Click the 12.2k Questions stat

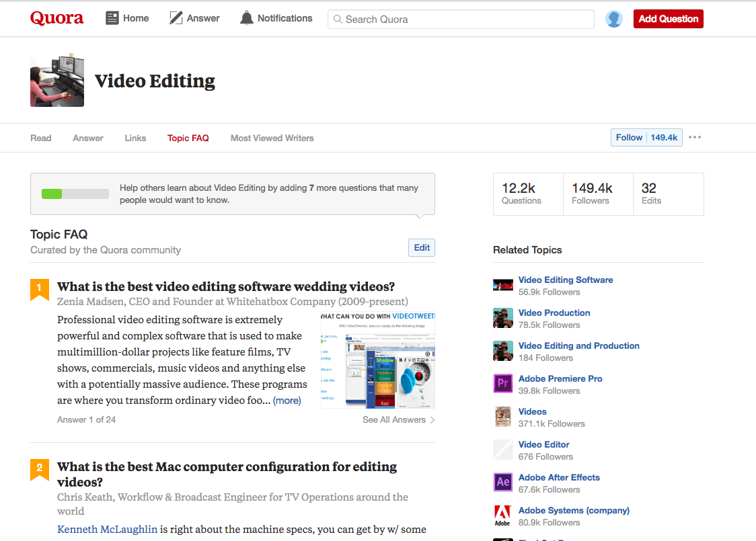pyautogui.click(x=528, y=194)
